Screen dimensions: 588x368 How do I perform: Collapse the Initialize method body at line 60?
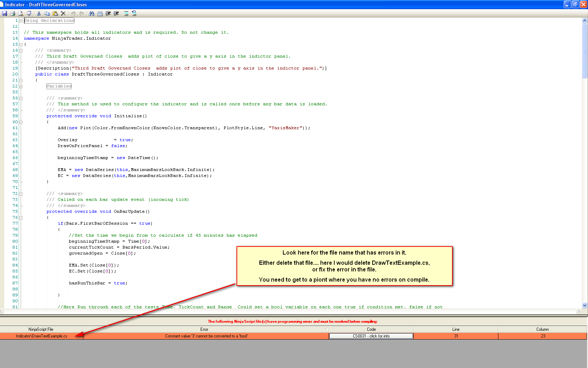(x=21, y=122)
